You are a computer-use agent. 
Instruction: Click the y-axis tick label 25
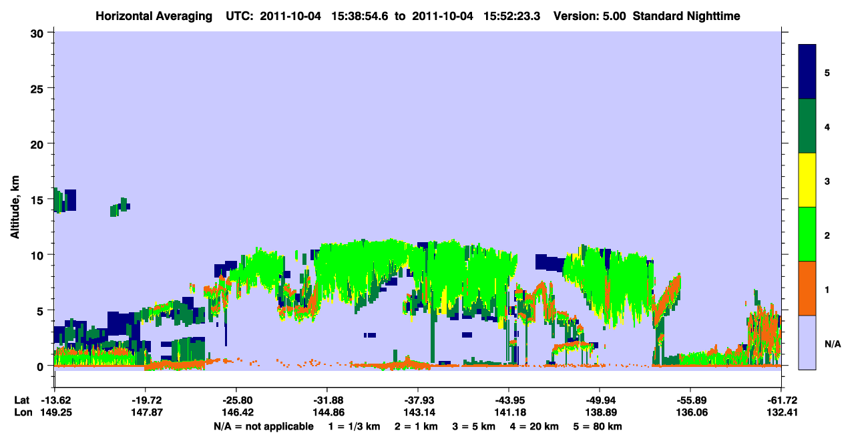click(x=39, y=88)
